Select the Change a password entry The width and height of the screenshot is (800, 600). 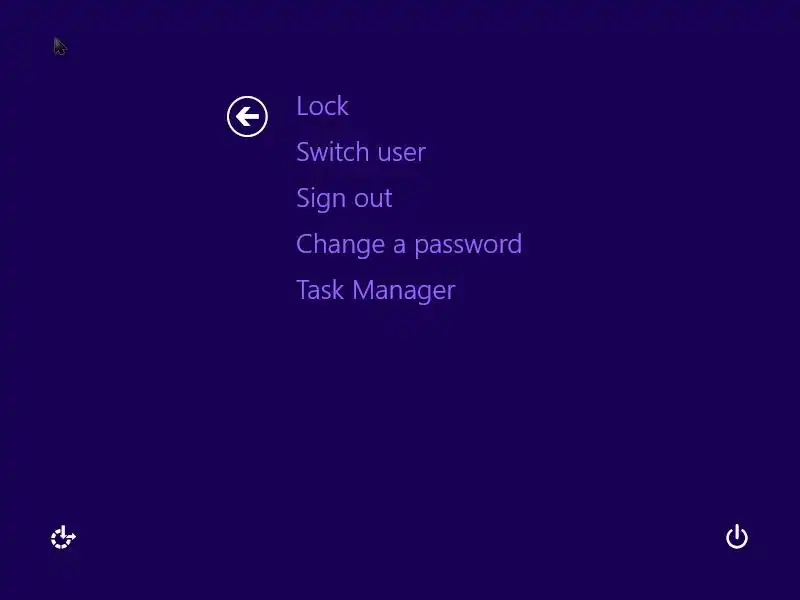point(409,244)
